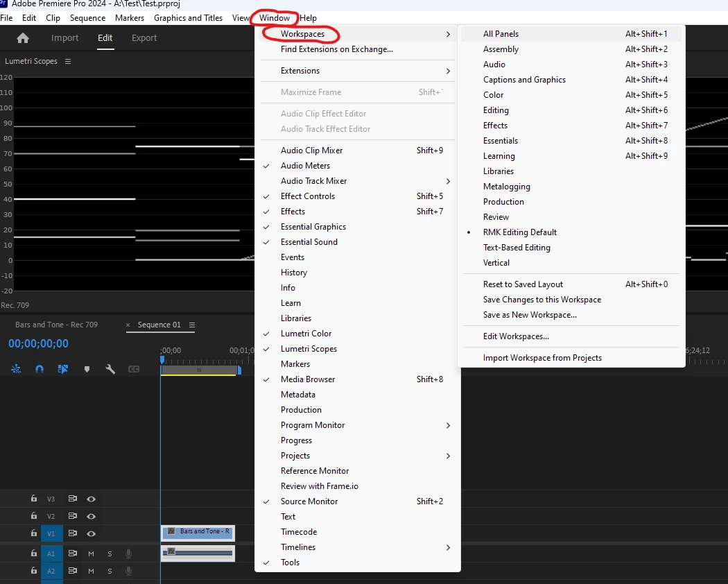Screen dimensions: 728x584
Task: Open the Graphics and Titles menu
Action: click(188, 18)
